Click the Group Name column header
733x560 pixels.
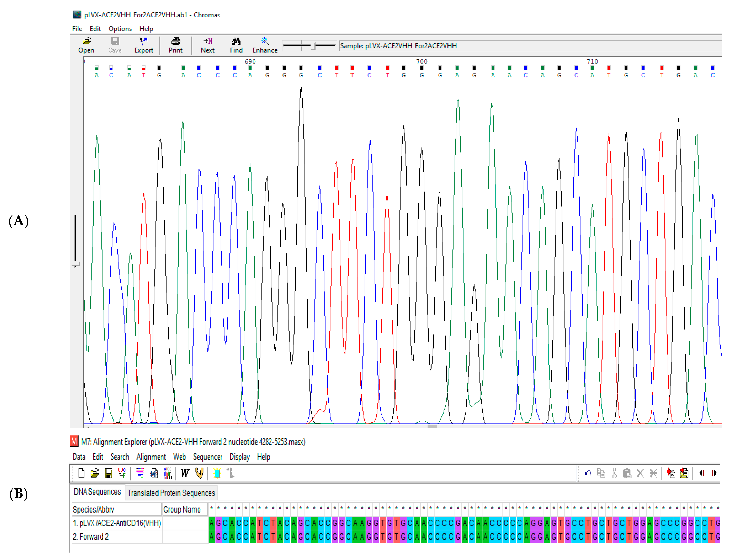pyautogui.click(x=182, y=509)
